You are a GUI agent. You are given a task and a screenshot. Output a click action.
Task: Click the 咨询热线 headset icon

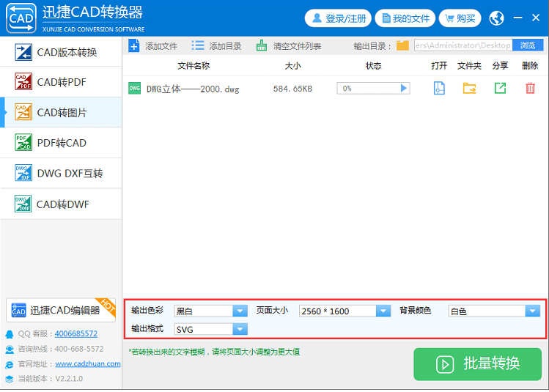[10, 350]
